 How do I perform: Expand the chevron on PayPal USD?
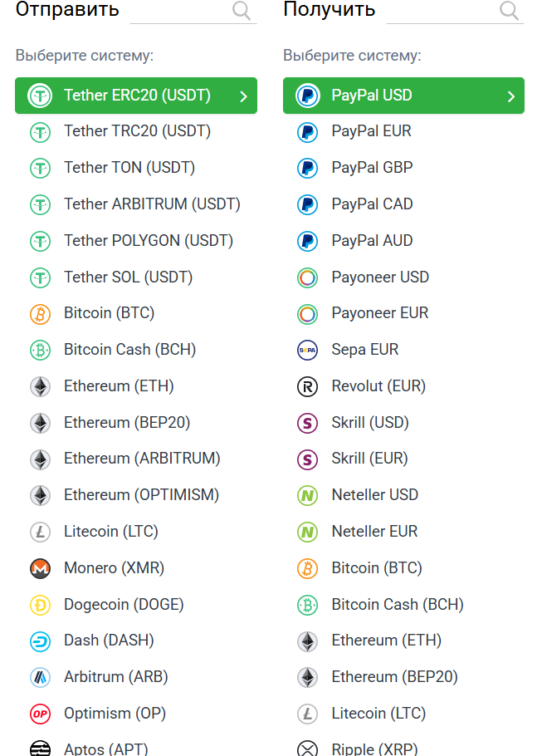pyautogui.click(x=510, y=96)
